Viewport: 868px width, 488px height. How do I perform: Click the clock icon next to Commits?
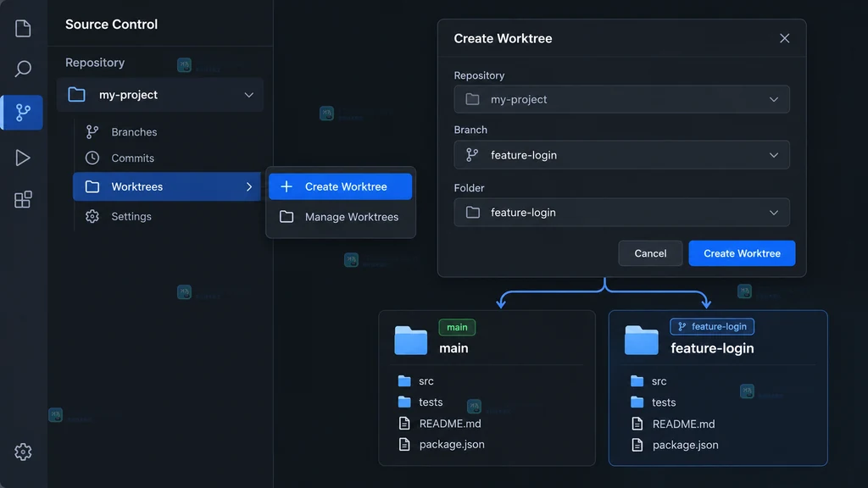coord(92,158)
